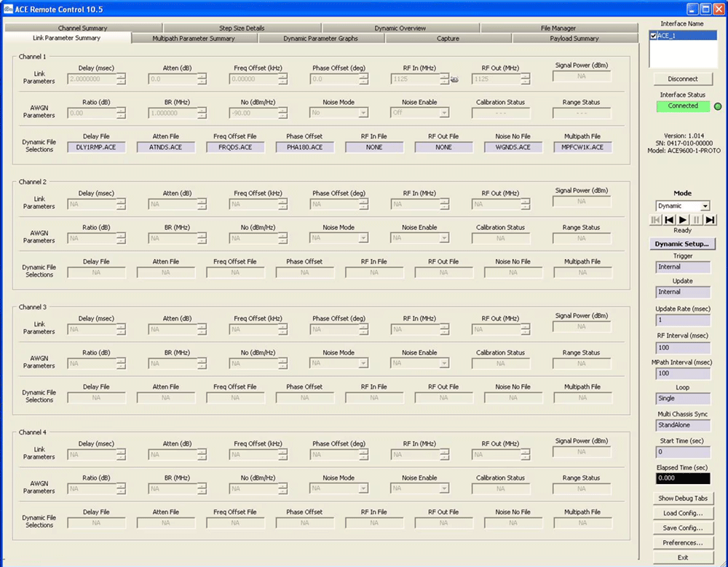Toggle the ACE_1 interface checkbox
The width and height of the screenshot is (728, 567).
(x=653, y=36)
